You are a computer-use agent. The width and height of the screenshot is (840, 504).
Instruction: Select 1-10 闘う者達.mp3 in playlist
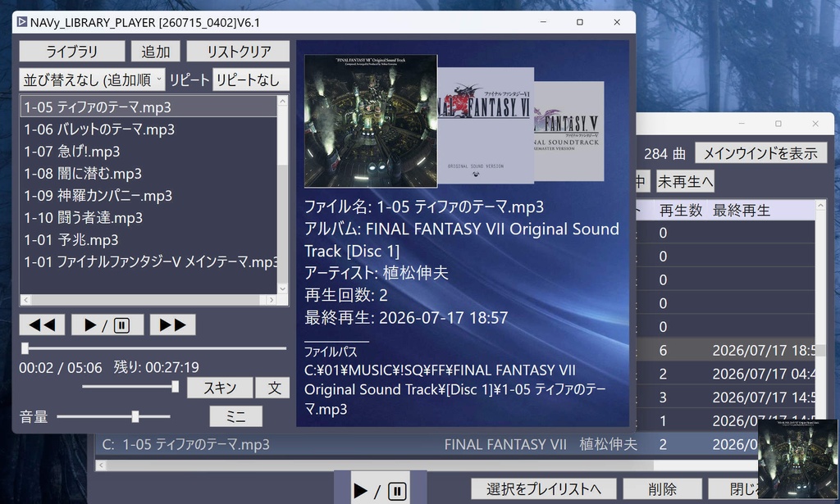point(148,218)
